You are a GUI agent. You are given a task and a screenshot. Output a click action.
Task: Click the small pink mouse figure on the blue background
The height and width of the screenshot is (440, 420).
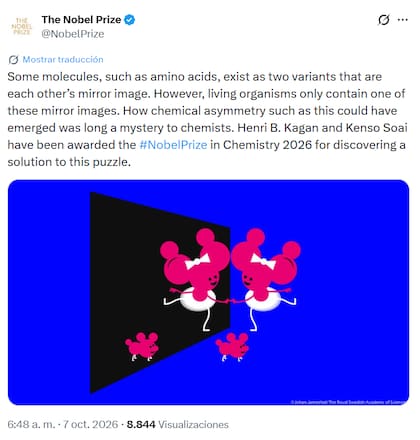(232, 347)
